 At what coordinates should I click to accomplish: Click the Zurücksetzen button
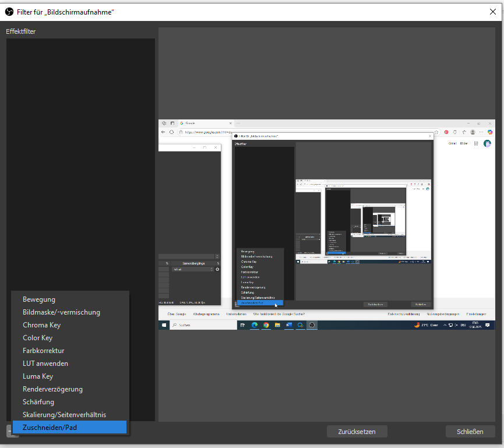[x=357, y=432]
